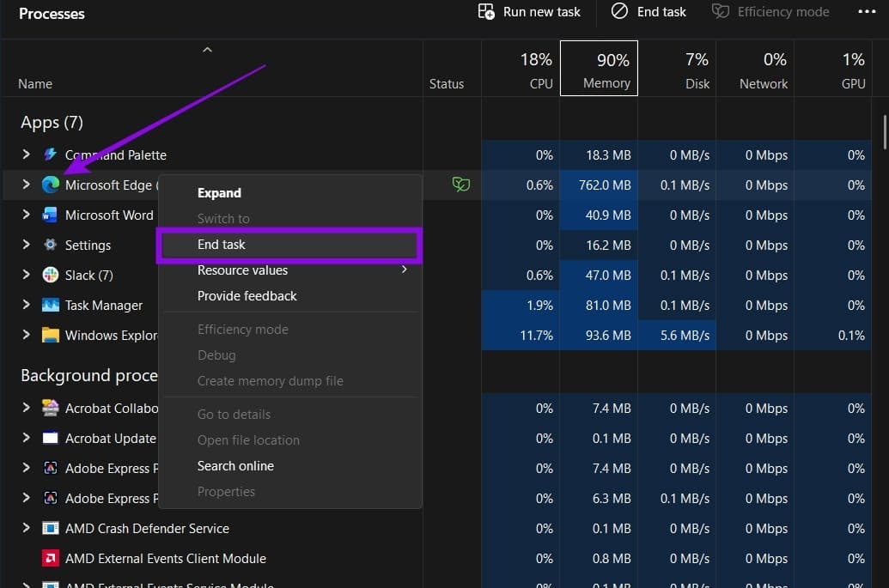Viewport: 889px width, 588px height.
Task: Expand the Microsoft Word process group
Action: point(26,215)
